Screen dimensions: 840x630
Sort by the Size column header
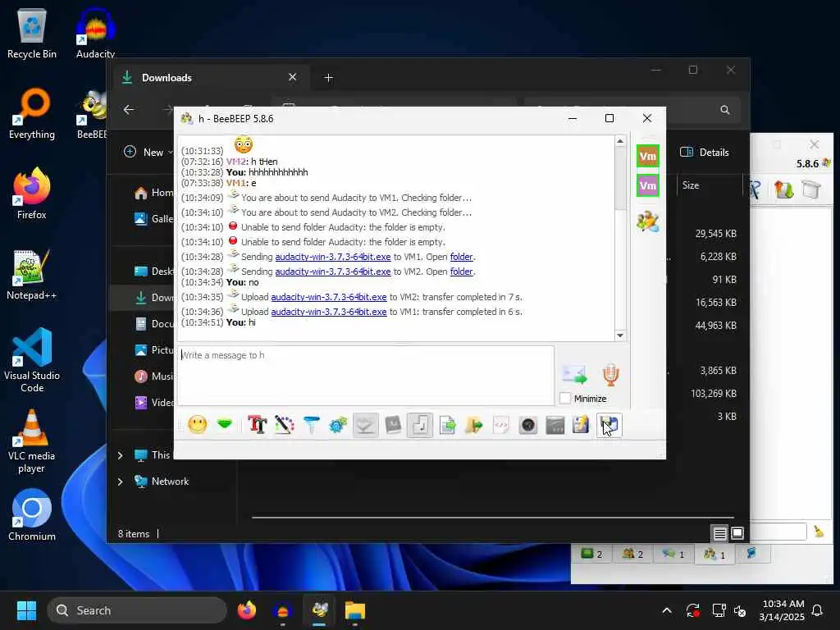[x=691, y=185]
